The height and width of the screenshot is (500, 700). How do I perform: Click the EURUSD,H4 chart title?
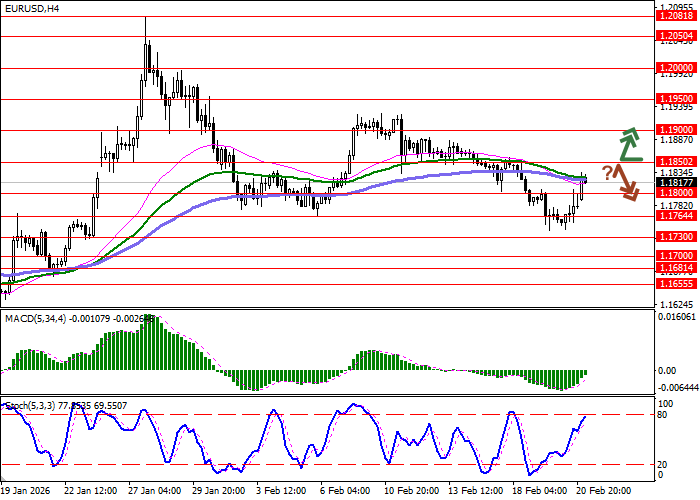pos(31,8)
